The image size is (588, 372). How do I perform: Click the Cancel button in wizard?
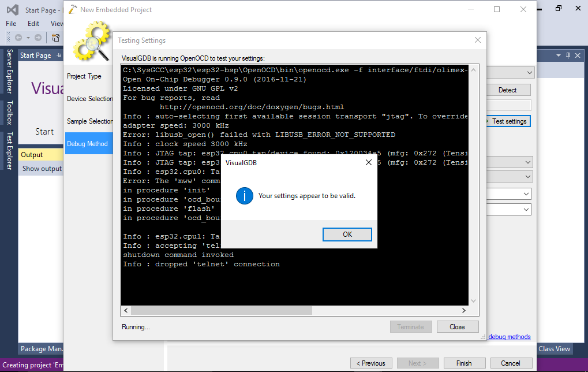(511, 363)
